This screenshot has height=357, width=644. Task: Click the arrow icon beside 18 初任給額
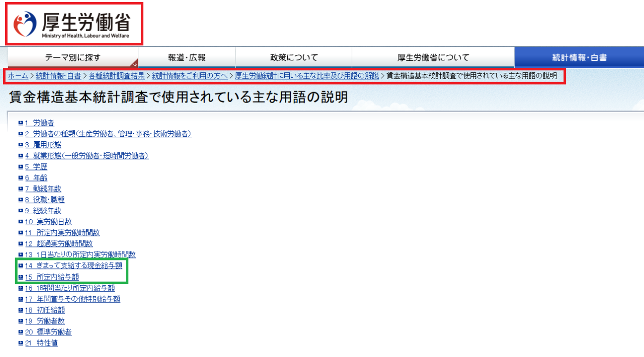tap(21, 310)
